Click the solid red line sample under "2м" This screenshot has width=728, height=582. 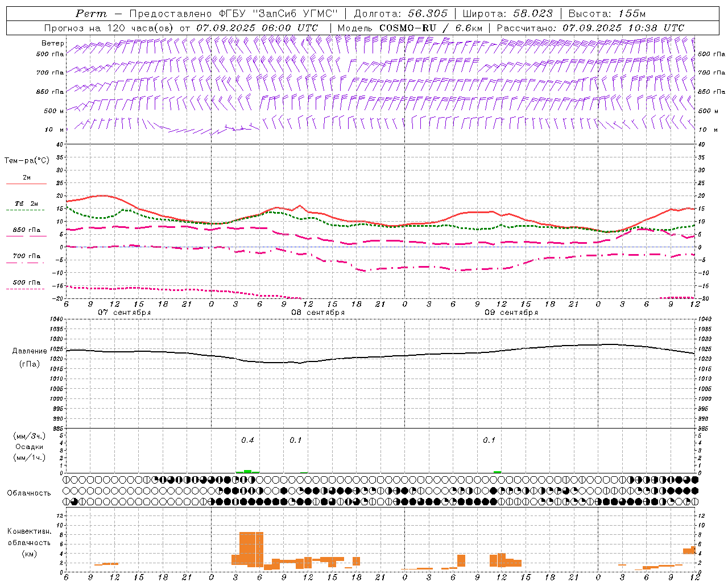(x=26, y=184)
